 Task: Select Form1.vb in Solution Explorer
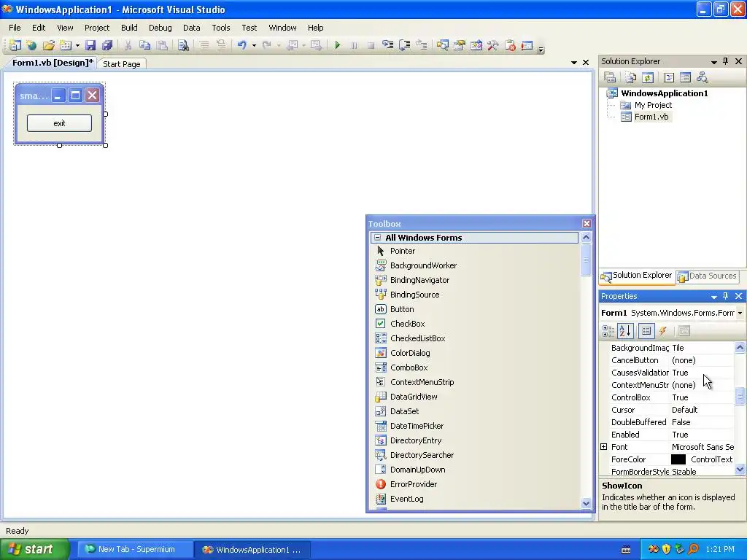pyautogui.click(x=651, y=117)
